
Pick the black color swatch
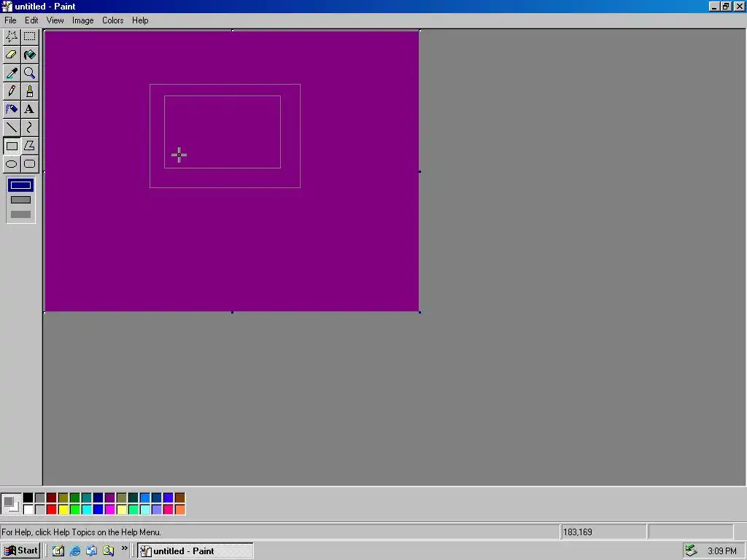tap(28, 498)
